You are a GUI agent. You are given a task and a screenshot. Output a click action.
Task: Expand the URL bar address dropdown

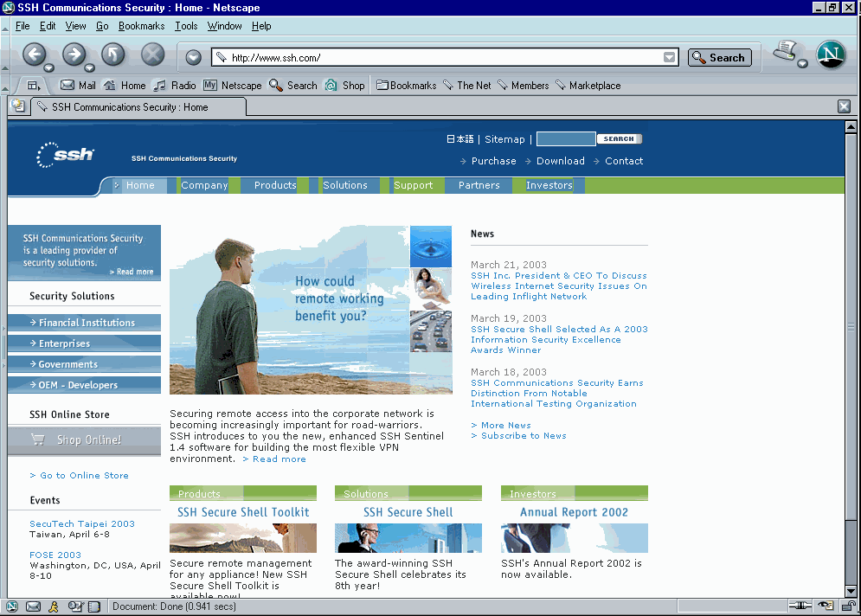pyautogui.click(x=669, y=58)
